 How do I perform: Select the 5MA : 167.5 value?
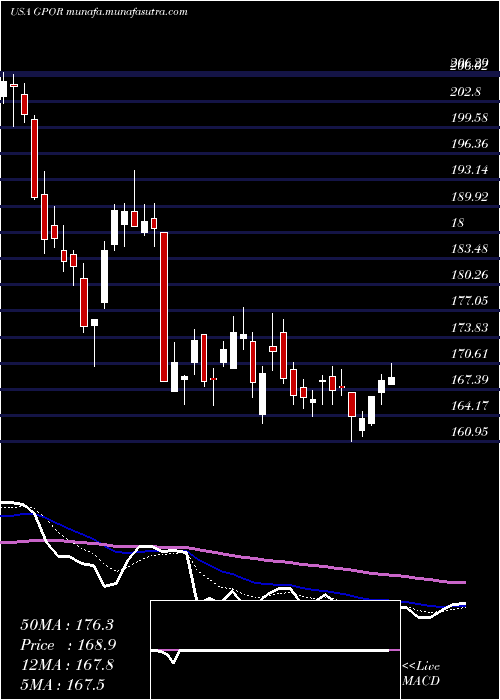pos(62,685)
